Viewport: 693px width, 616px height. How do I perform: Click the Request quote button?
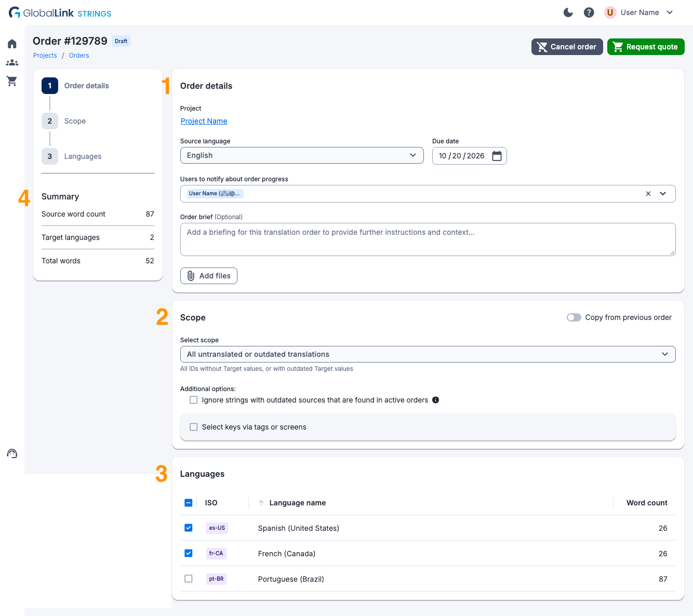click(646, 47)
